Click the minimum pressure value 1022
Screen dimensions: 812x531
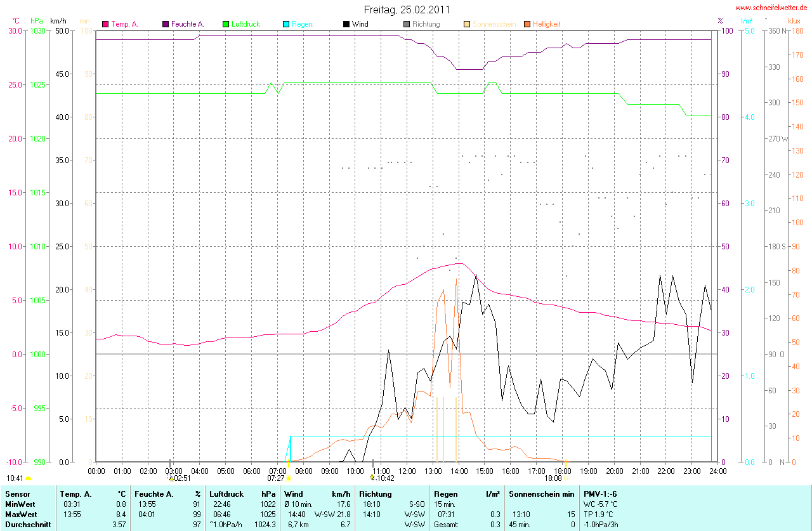coord(268,504)
